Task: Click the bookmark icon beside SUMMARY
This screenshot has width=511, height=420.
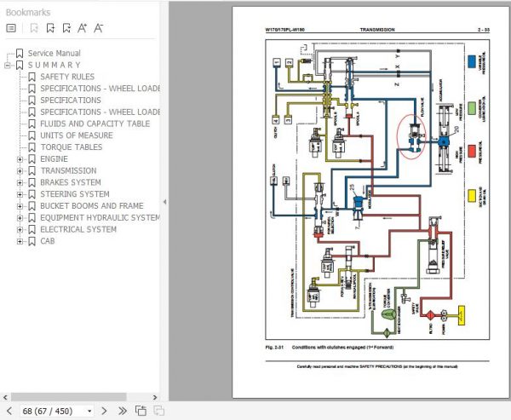Action: coord(20,65)
